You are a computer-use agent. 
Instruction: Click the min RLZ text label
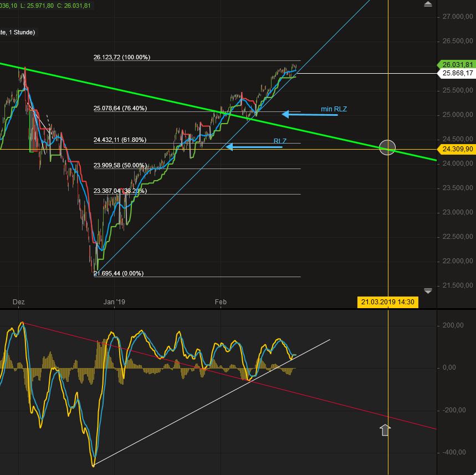332,109
